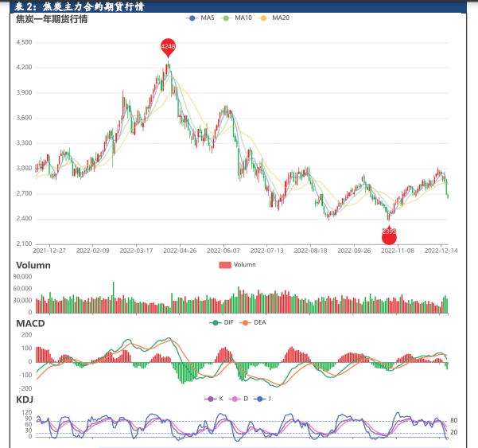Click the 20 reference line label in KDJ
Viewport: 478px width, 448px height.
(x=454, y=432)
